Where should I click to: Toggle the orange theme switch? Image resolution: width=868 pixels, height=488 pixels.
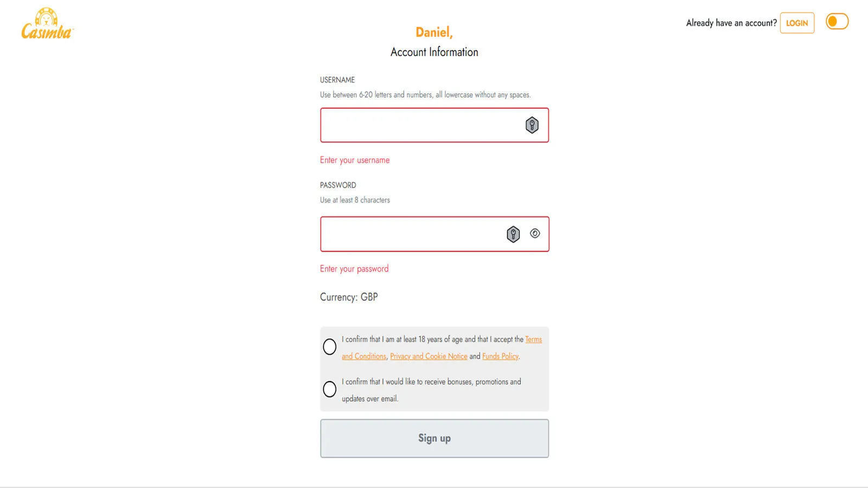[837, 22]
